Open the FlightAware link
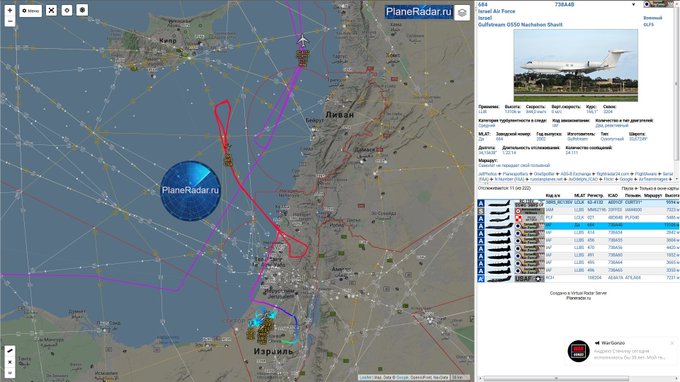The image size is (680, 382). 646,174
